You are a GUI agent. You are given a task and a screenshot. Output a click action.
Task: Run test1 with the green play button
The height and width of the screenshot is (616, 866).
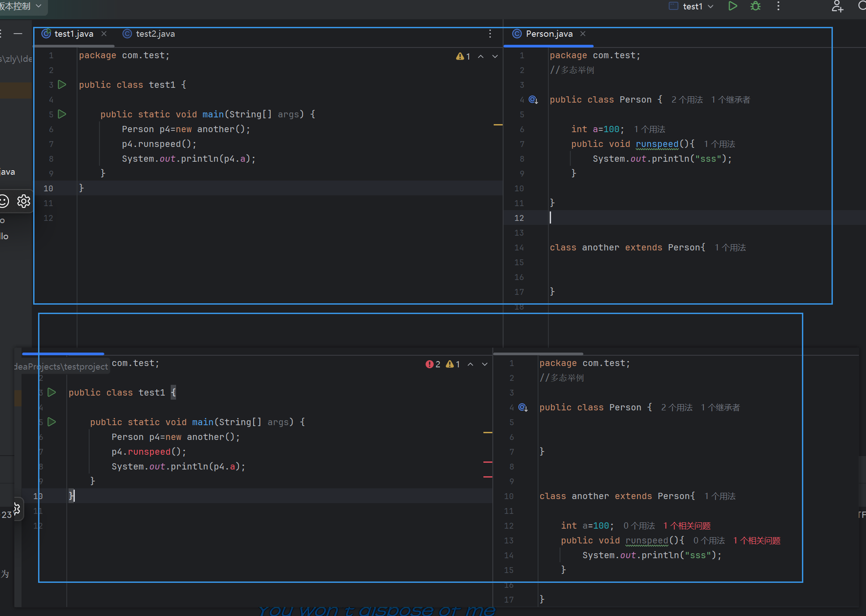[733, 6]
